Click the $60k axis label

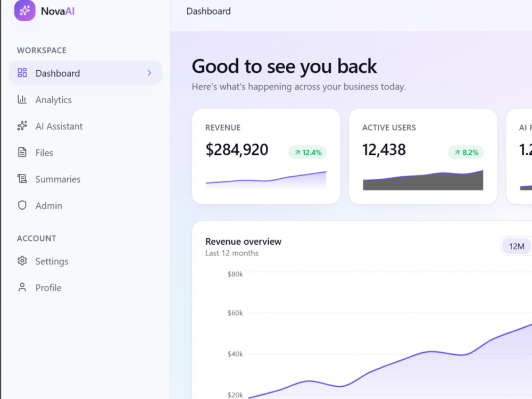pos(235,313)
